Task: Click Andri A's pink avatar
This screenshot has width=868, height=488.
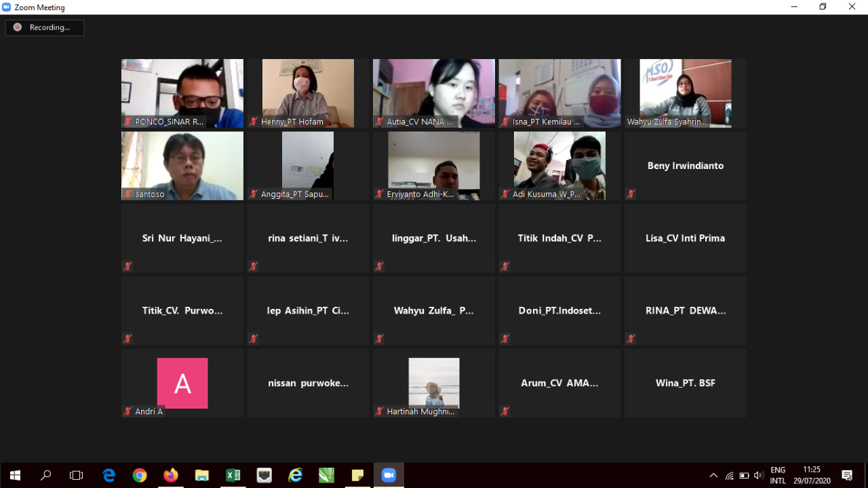Action: [x=182, y=383]
